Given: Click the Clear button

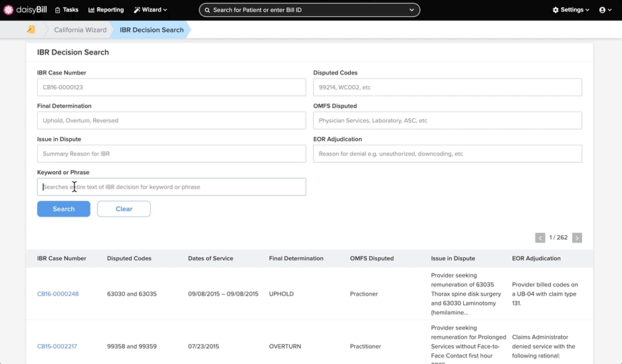Looking at the screenshot, I should pos(124,209).
